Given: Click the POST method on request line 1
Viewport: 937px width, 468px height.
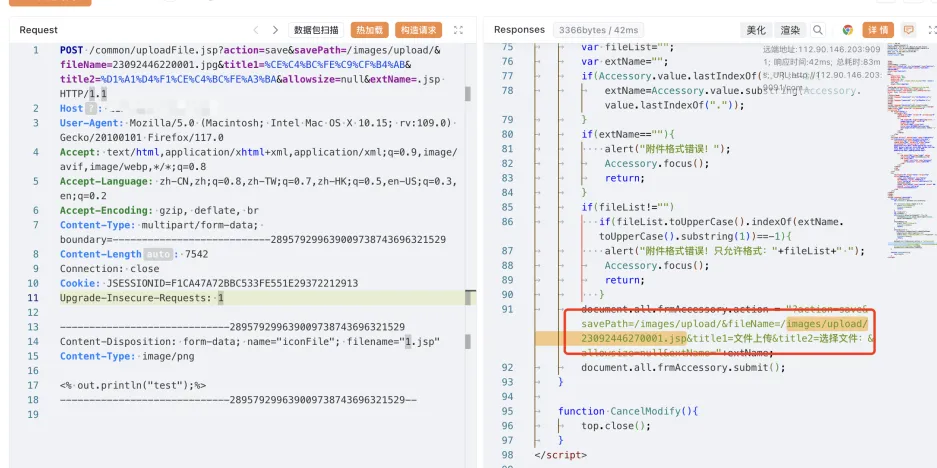Looking at the screenshot, I should tap(72, 50).
